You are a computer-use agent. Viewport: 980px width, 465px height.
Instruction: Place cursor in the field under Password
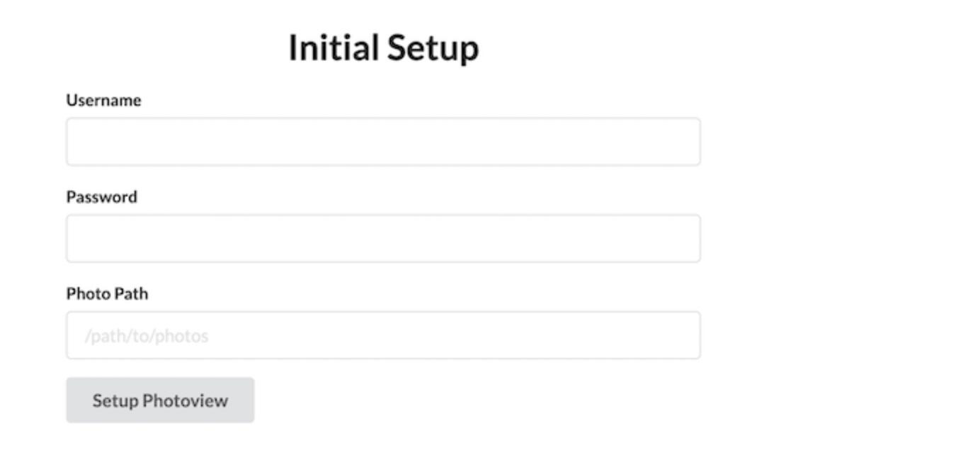[x=383, y=239]
